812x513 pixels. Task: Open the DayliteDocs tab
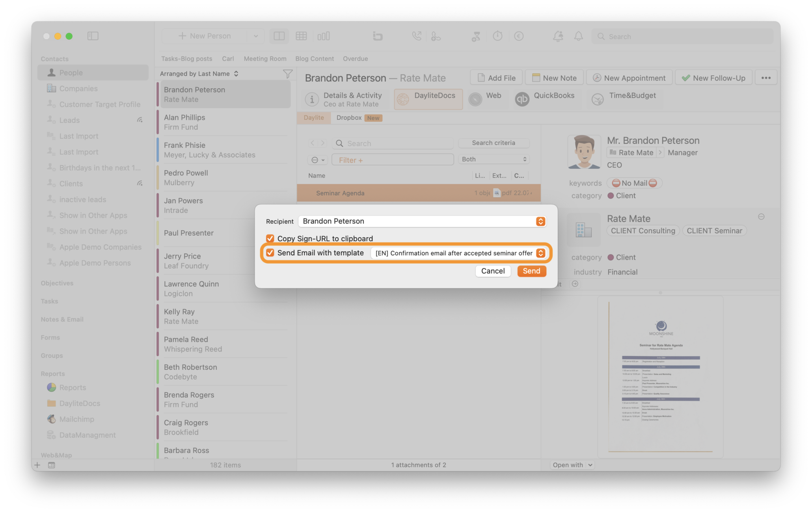[428, 99]
